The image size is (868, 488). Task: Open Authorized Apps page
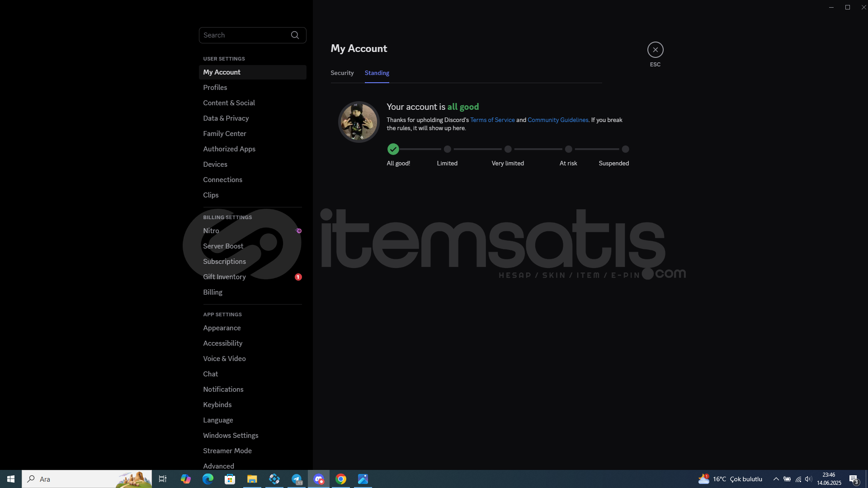[253, 149]
